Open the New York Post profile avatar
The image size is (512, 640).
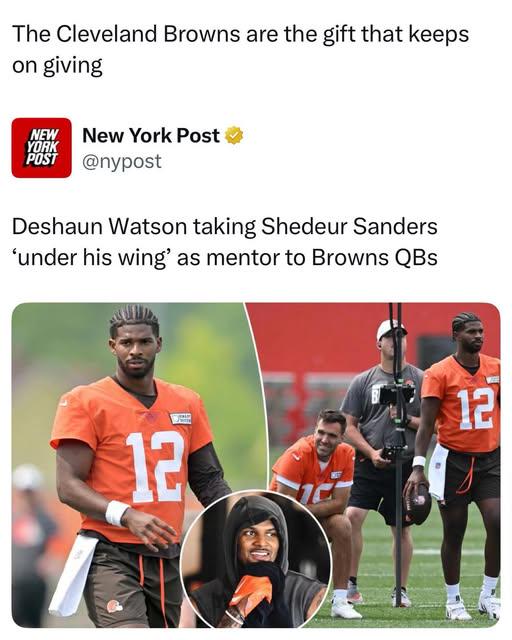point(41,148)
